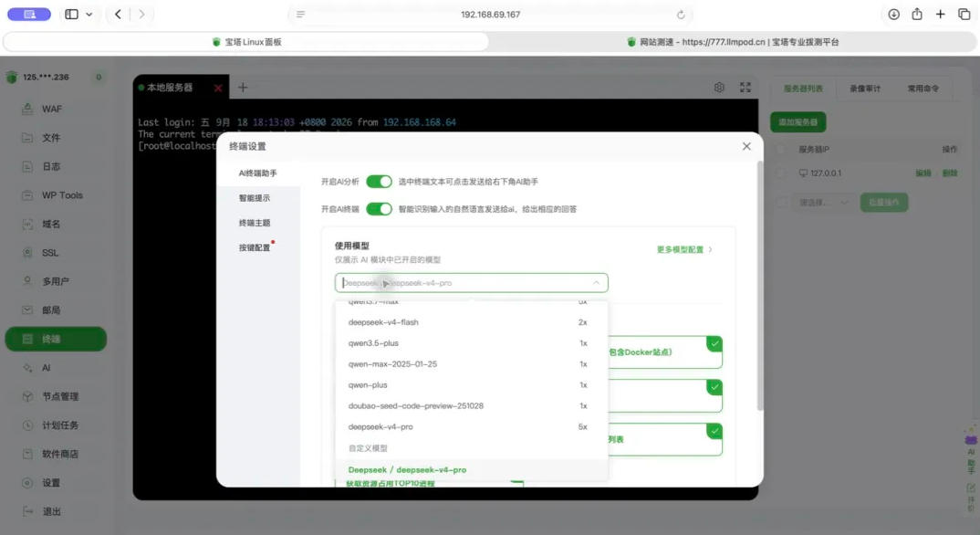Choose doubao-seed-code-preview-251028 option

[471, 405]
